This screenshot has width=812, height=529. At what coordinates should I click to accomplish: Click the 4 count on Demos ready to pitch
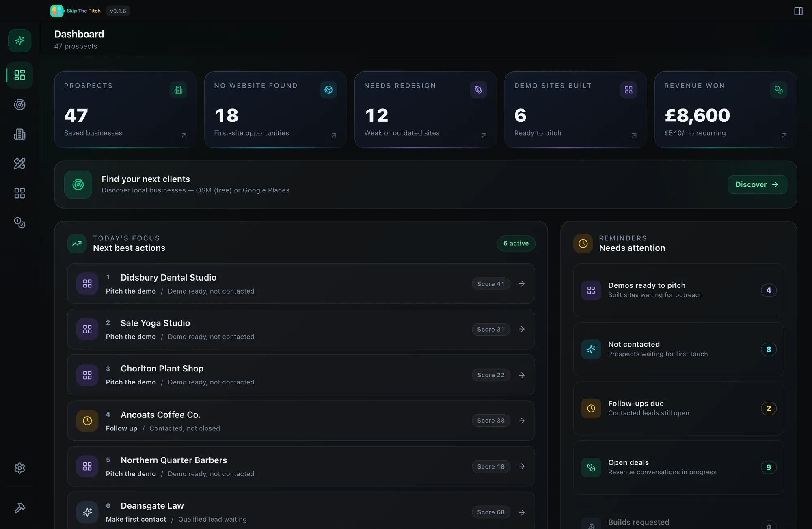pos(769,290)
